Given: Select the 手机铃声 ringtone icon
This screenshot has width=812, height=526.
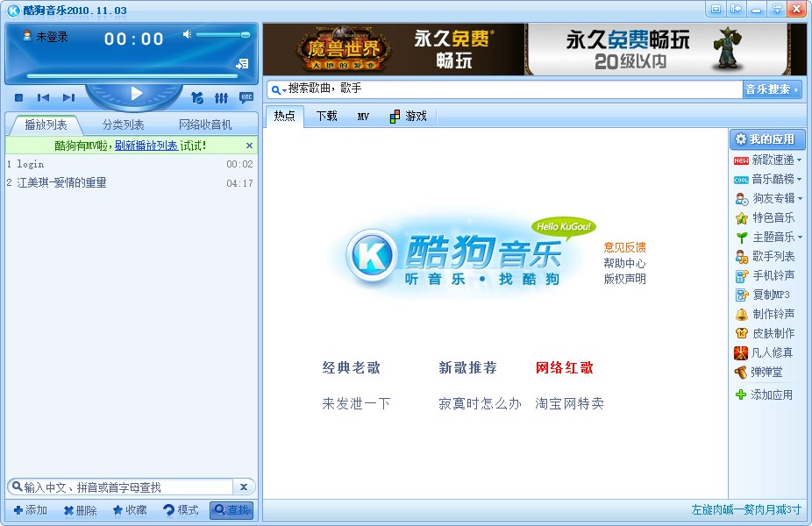Looking at the screenshot, I should click(x=742, y=276).
